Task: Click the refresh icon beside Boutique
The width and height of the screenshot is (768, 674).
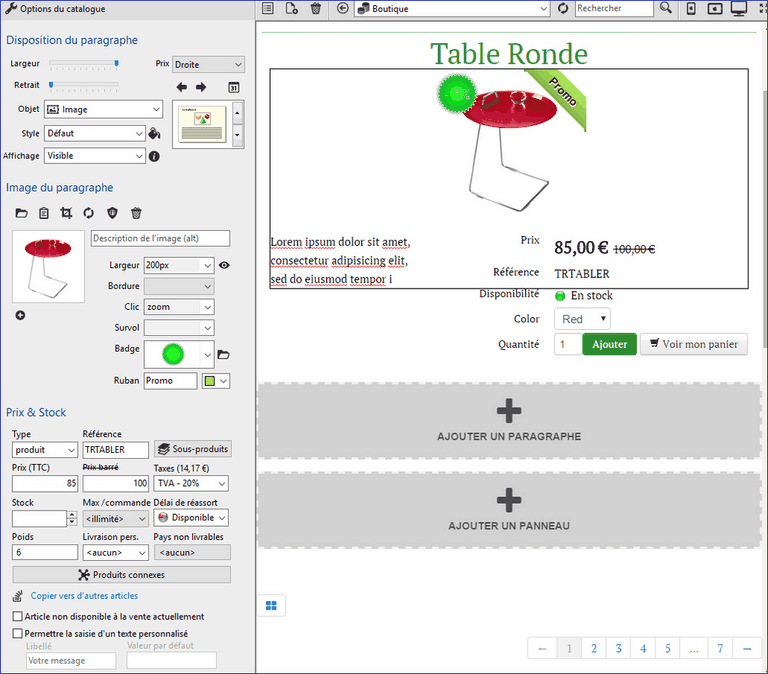Action: pyautogui.click(x=563, y=9)
